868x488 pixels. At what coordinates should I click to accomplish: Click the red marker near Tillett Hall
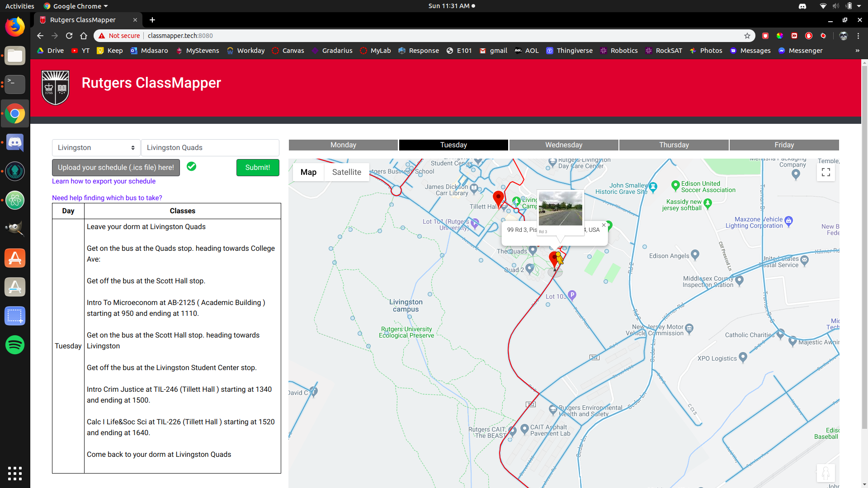pyautogui.click(x=498, y=197)
